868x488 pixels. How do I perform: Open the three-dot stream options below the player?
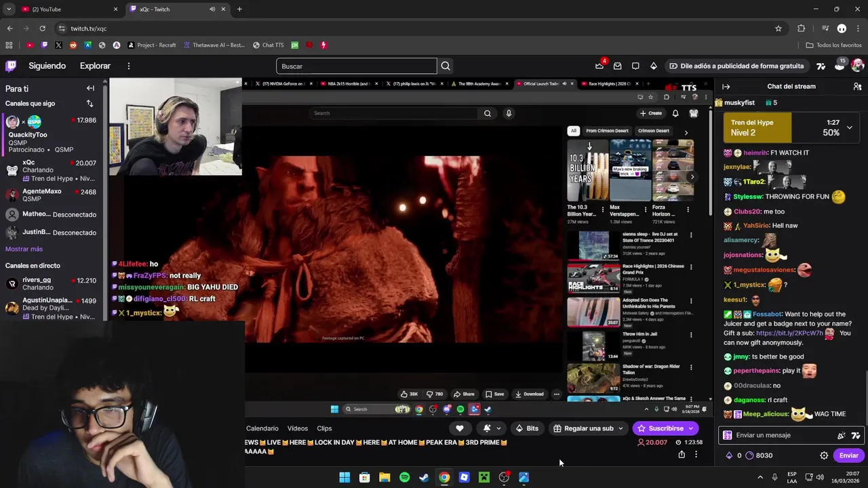[x=696, y=455]
